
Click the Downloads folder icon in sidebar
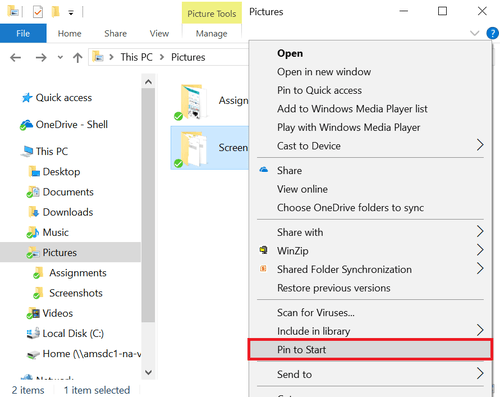point(34,212)
